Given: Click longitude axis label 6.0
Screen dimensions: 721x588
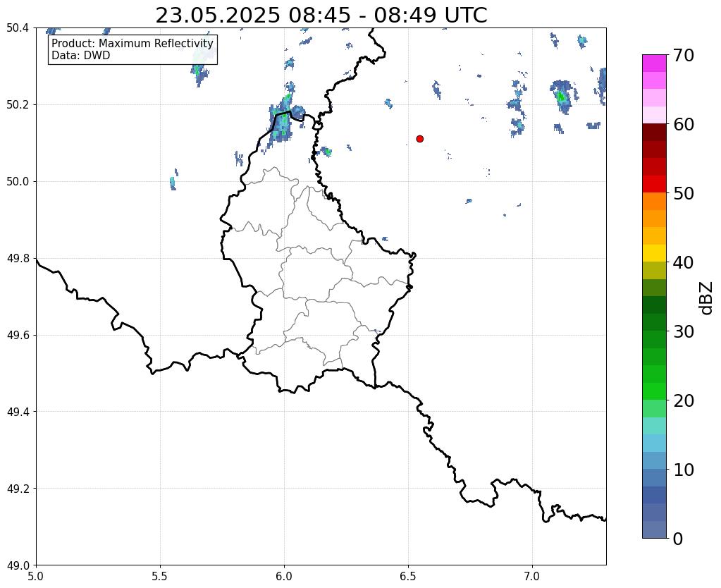Looking at the screenshot, I should tap(284, 577).
